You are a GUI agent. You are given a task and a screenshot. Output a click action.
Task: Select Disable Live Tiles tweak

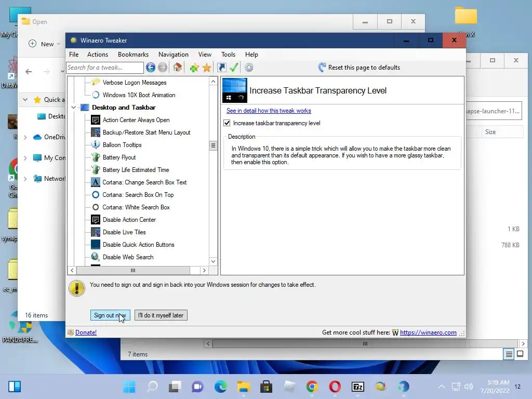pos(124,232)
